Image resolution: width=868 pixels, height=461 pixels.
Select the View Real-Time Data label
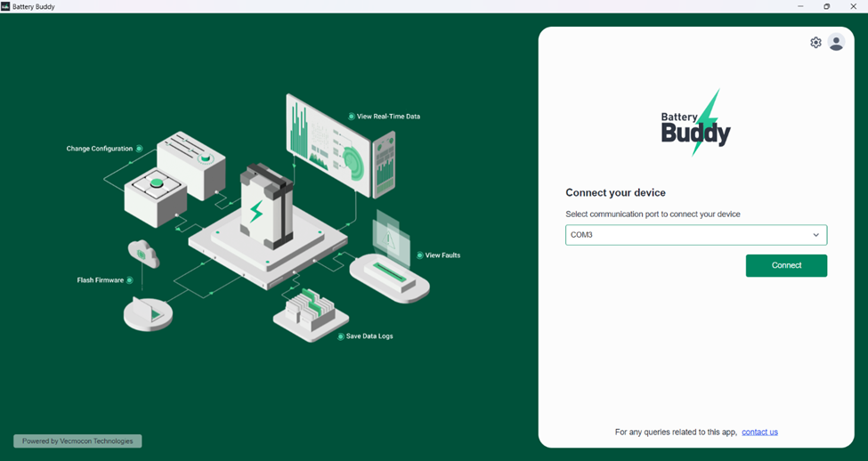point(388,117)
